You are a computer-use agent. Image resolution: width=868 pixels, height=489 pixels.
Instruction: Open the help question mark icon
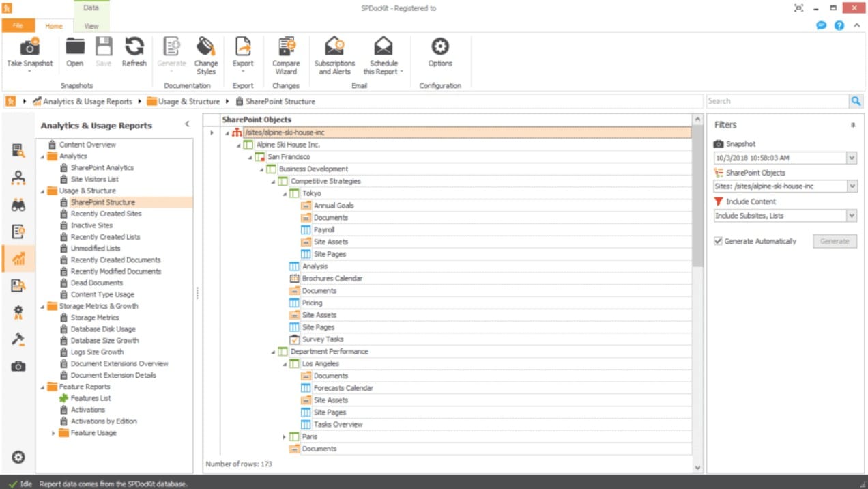pyautogui.click(x=839, y=25)
